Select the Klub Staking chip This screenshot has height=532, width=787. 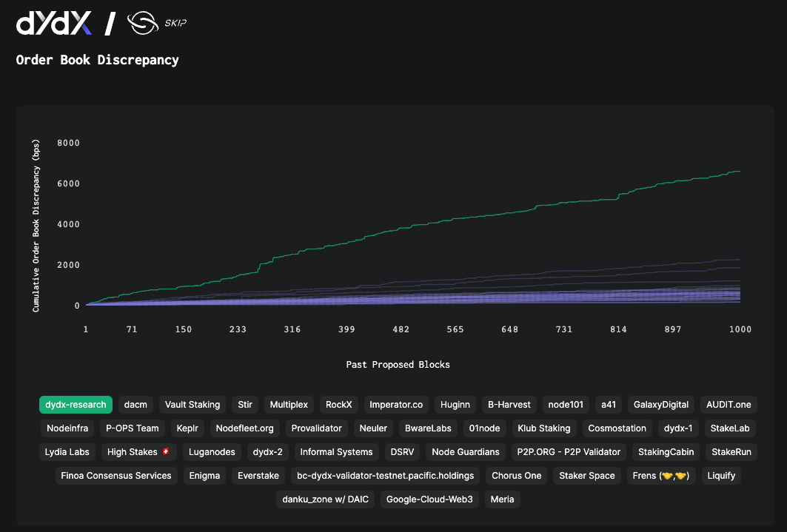coord(544,428)
